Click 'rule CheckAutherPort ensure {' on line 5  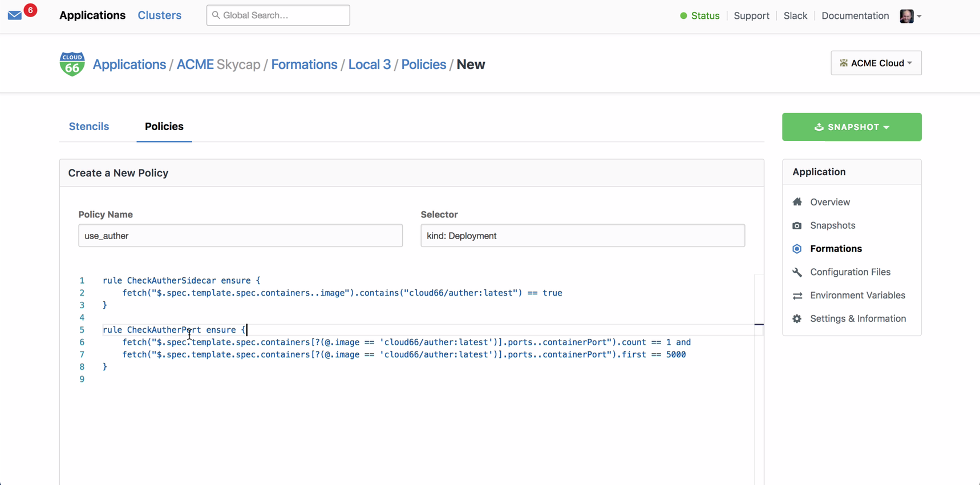(x=175, y=330)
